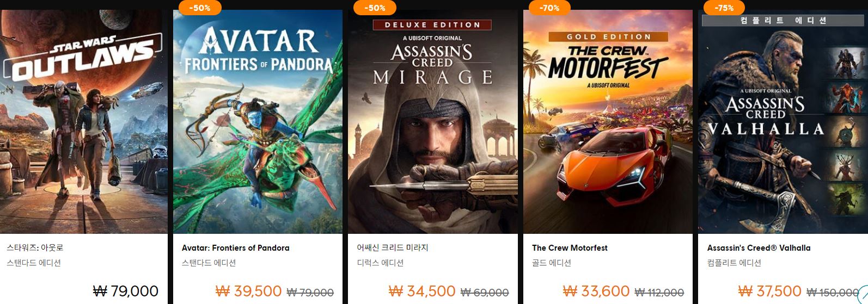This screenshot has height=304, width=868.
Task: Click the partially visible circular arrow icon
Action: [x=862, y=294]
